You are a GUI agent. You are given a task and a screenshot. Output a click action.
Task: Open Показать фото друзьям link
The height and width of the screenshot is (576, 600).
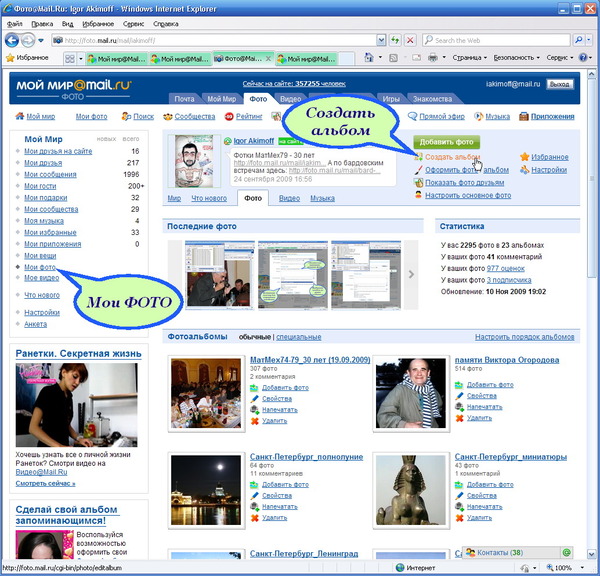[465, 183]
